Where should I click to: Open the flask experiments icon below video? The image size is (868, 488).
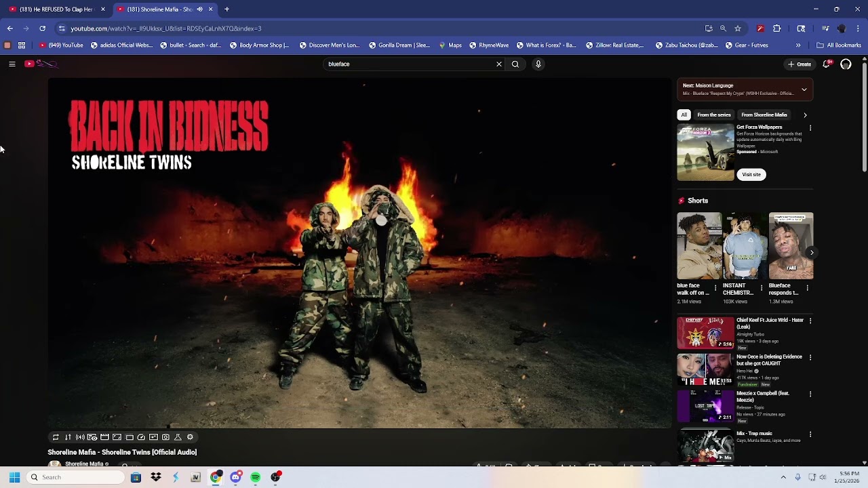(x=178, y=437)
